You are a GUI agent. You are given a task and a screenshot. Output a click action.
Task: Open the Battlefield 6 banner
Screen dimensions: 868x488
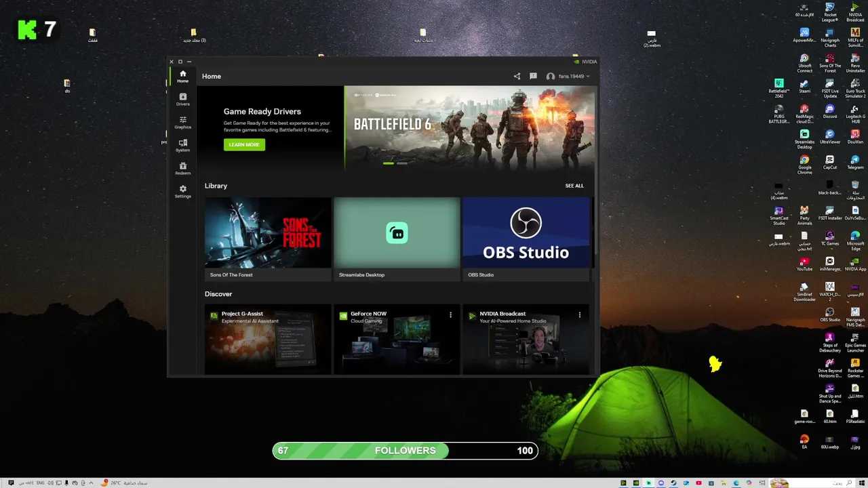pyautogui.click(x=469, y=127)
